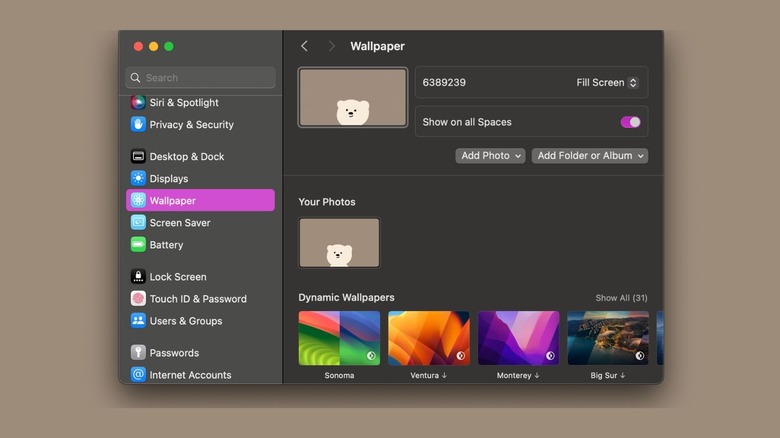Select Wallpaper in the sidebar
The width and height of the screenshot is (780, 438).
click(x=200, y=200)
